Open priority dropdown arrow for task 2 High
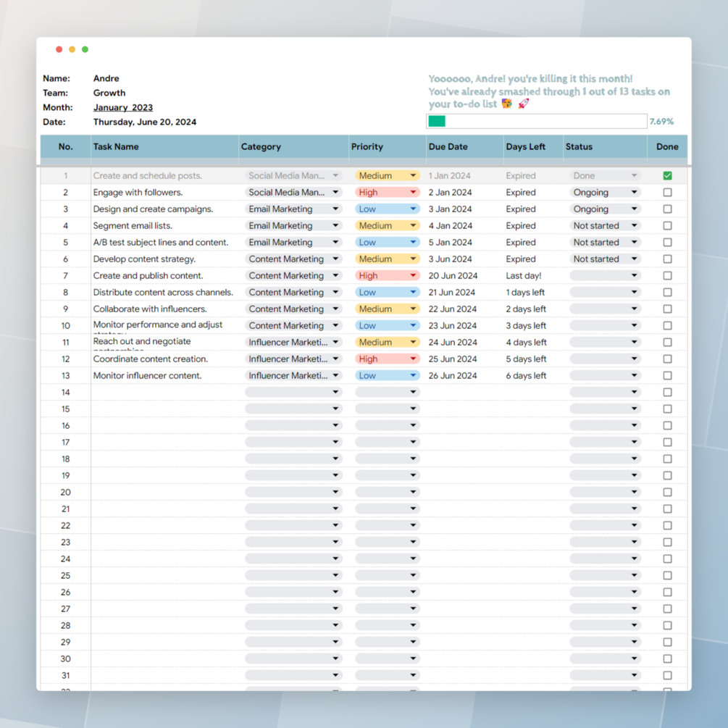Screen dimensions: 728x728 coord(413,192)
